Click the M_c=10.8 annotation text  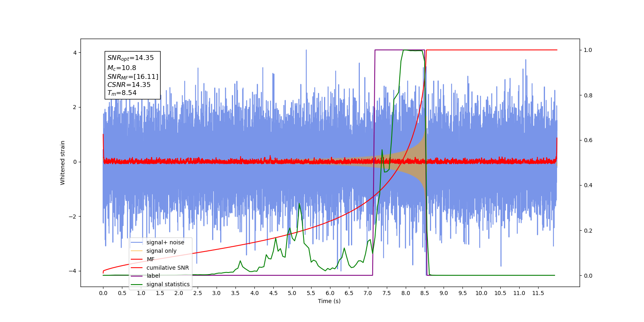[x=122, y=68]
